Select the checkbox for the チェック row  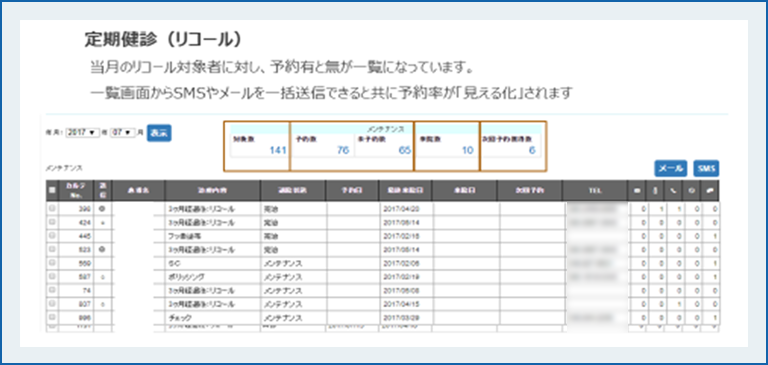point(52,317)
